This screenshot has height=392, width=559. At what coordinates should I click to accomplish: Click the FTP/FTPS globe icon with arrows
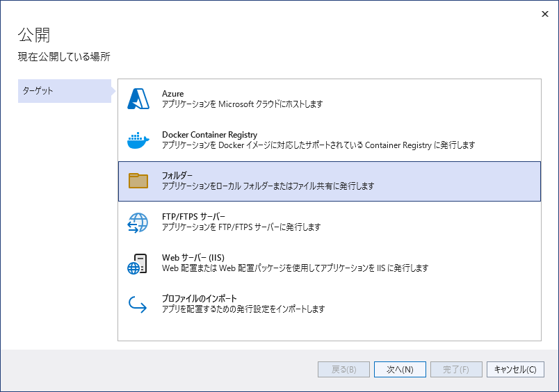tap(138, 222)
